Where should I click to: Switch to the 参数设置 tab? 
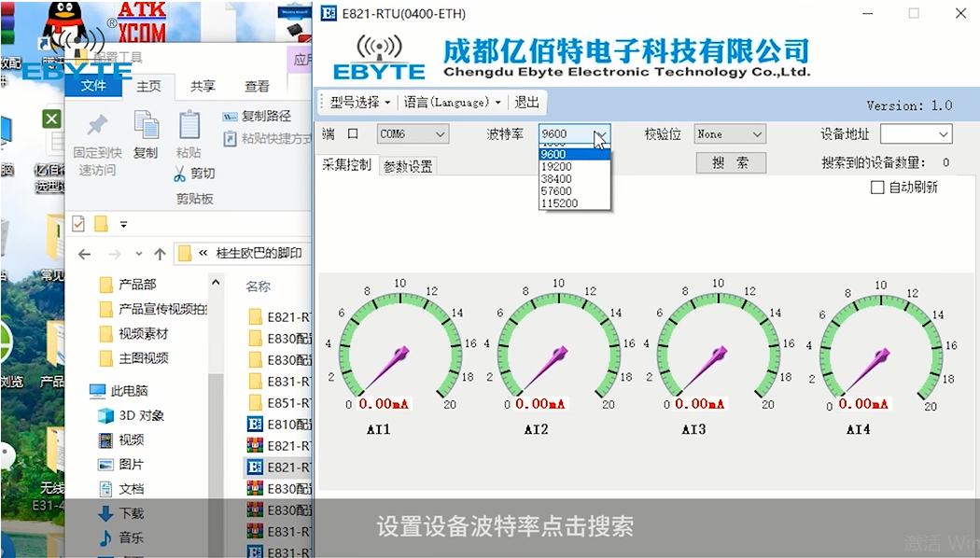[408, 166]
